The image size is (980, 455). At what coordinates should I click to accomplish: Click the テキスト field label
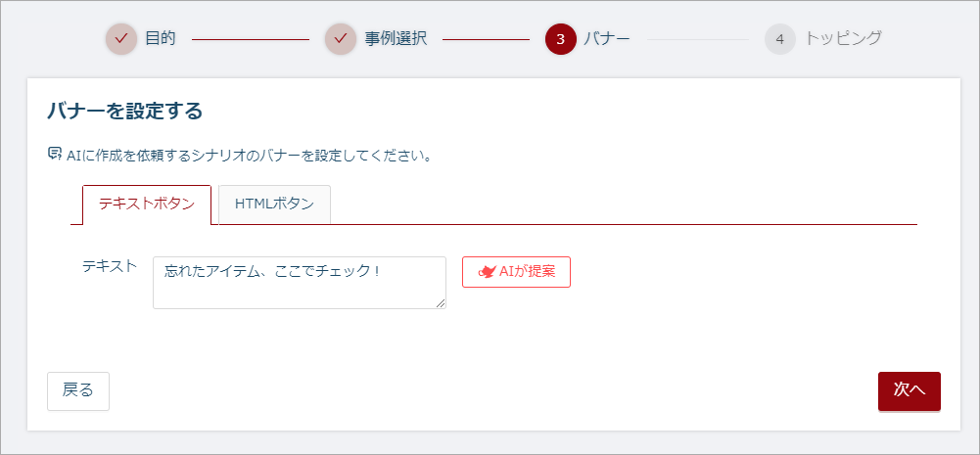coord(110,266)
